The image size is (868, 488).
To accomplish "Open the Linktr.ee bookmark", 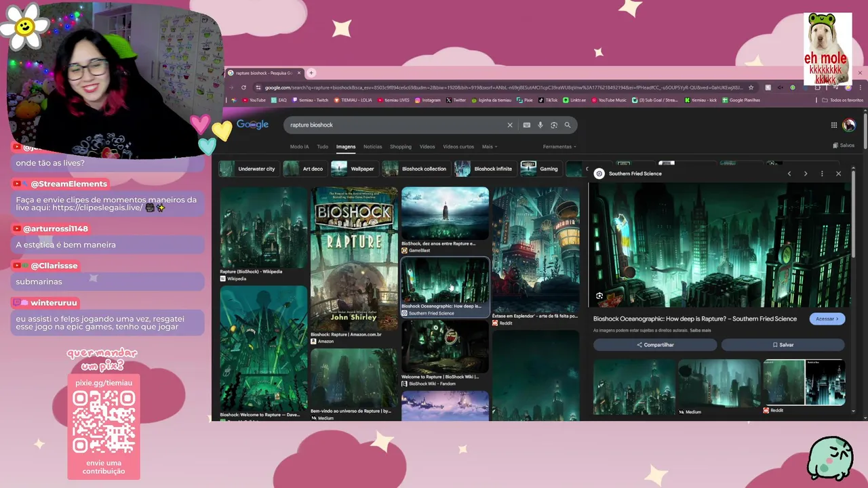I will [574, 100].
